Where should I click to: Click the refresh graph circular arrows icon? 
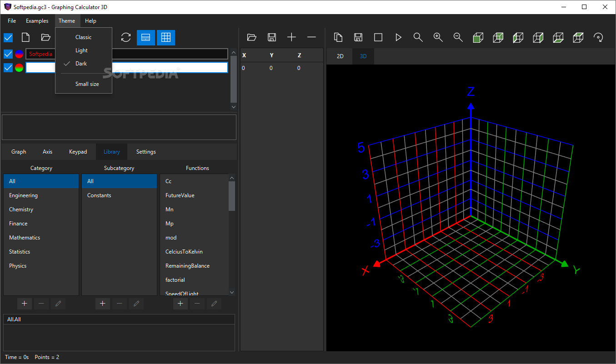click(126, 37)
